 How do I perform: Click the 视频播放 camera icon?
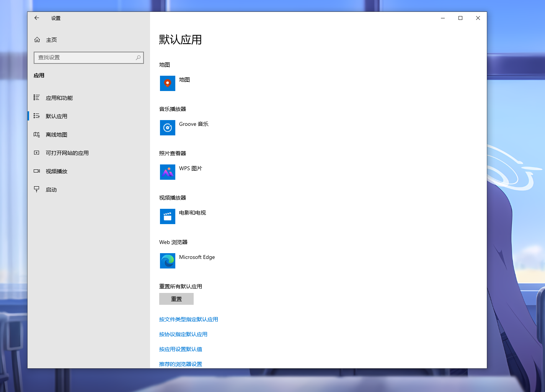pos(37,171)
